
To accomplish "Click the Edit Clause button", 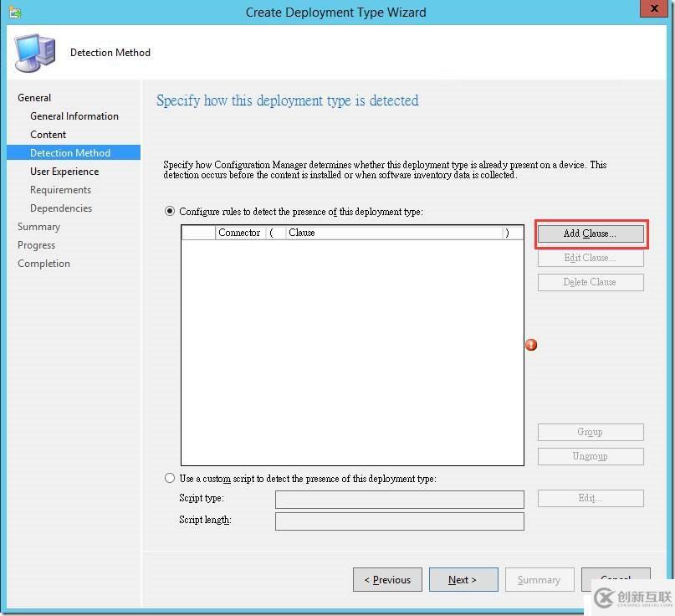I will tap(591, 258).
